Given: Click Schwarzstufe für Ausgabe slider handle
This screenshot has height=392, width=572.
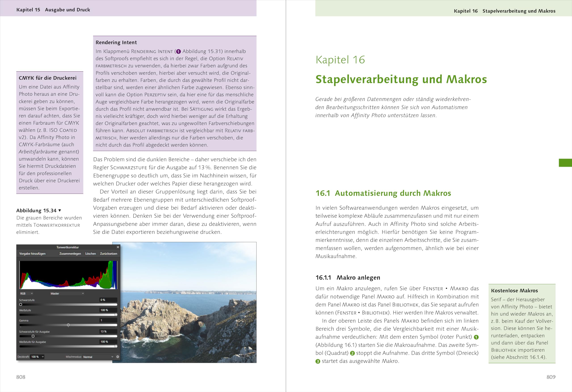Looking at the screenshot, I should coord(33,336).
